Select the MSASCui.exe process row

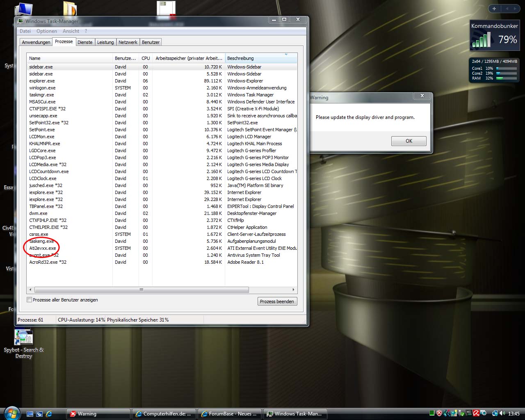[162, 102]
